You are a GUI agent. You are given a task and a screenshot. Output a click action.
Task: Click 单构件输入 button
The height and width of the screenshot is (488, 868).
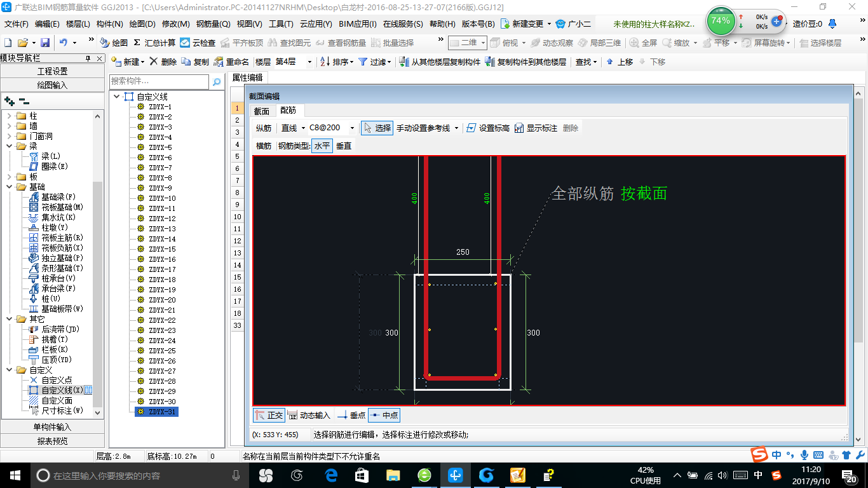[52, 427]
